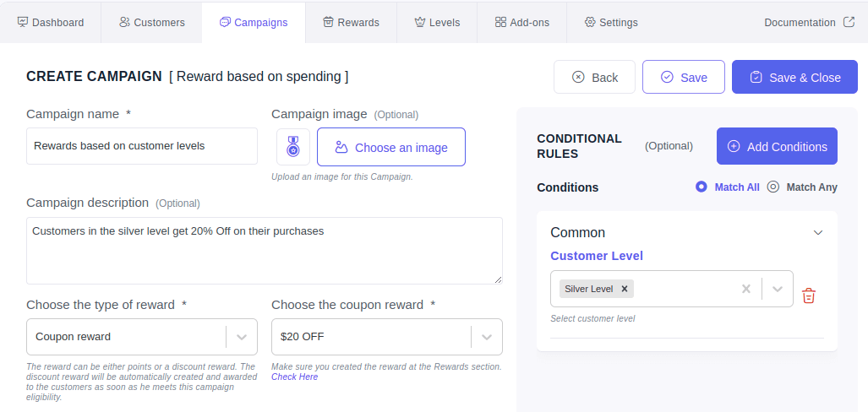Click into the Campaign name field
The width and height of the screenshot is (868, 412).
(x=142, y=146)
